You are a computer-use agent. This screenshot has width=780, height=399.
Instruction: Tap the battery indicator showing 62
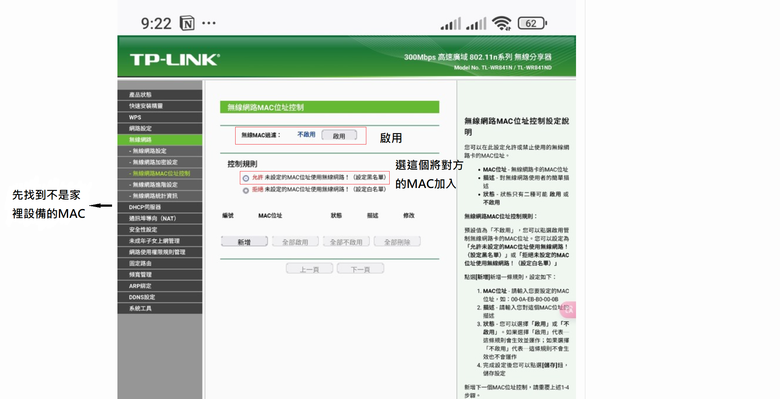(x=532, y=23)
